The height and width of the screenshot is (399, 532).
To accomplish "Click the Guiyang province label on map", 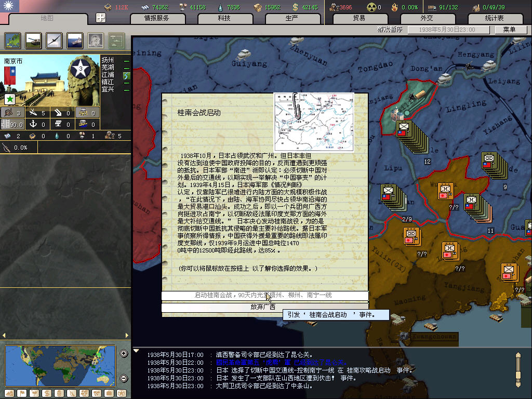I will pos(249,63).
